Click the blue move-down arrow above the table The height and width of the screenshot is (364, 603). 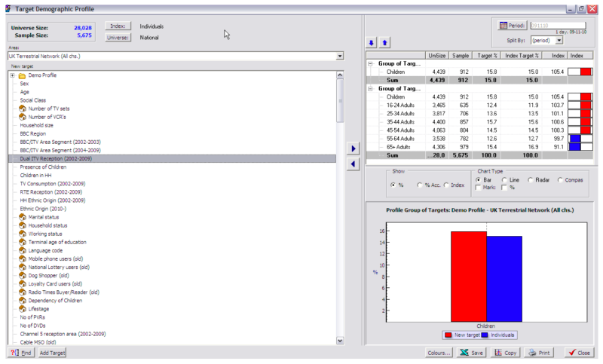click(x=372, y=43)
